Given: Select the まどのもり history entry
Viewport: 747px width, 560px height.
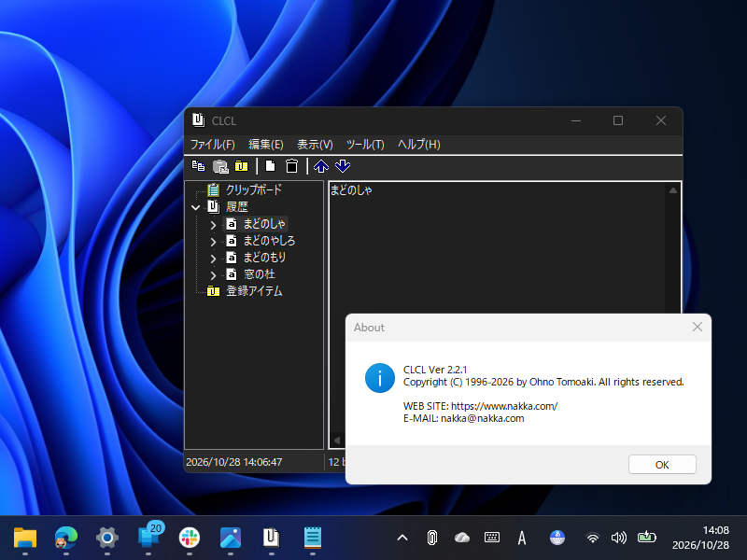Looking at the screenshot, I should coord(264,258).
